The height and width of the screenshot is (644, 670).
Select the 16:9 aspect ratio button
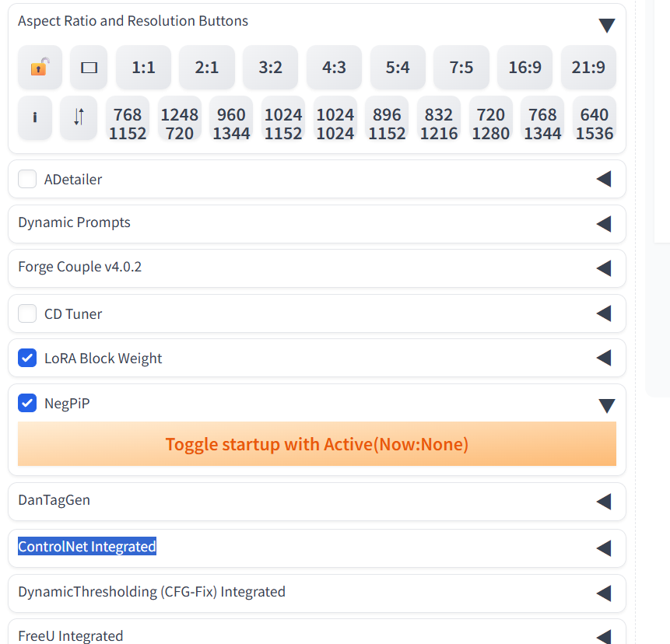coord(525,68)
